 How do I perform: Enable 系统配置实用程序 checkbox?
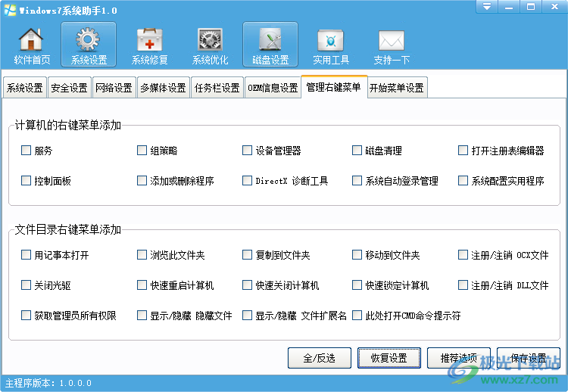(x=463, y=180)
